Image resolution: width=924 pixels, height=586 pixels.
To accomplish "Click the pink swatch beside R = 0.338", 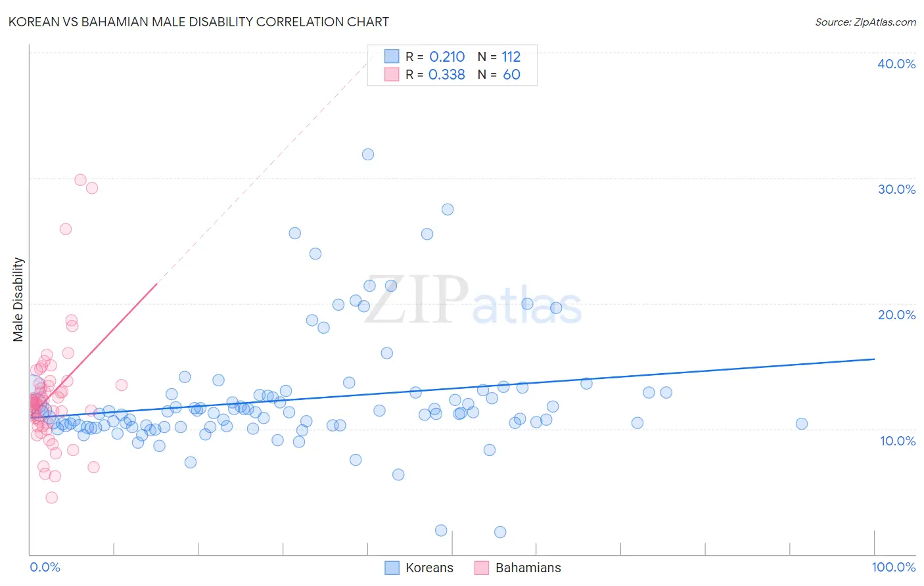I will (x=392, y=74).
